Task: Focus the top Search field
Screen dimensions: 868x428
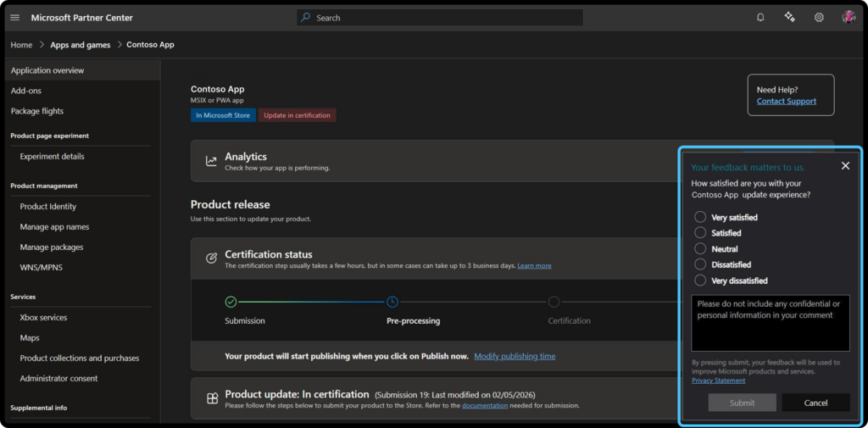Action: pyautogui.click(x=440, y=18)
